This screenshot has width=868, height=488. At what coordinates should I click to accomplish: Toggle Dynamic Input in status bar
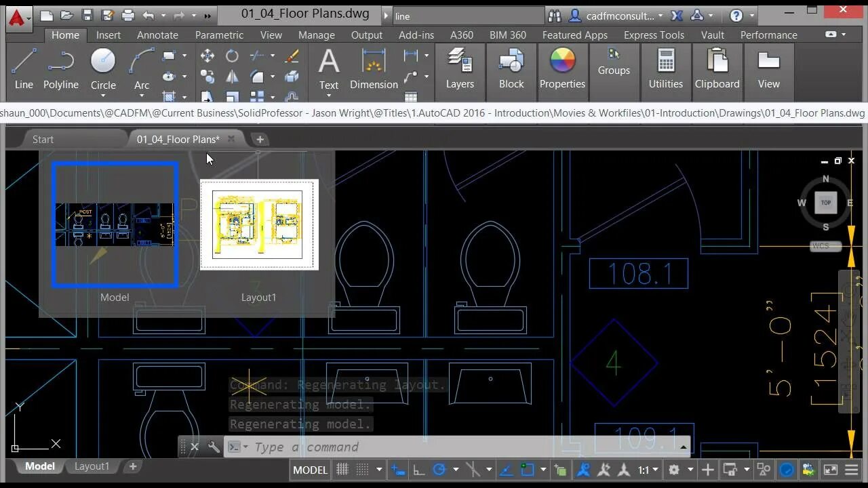[x=398, y=469]
